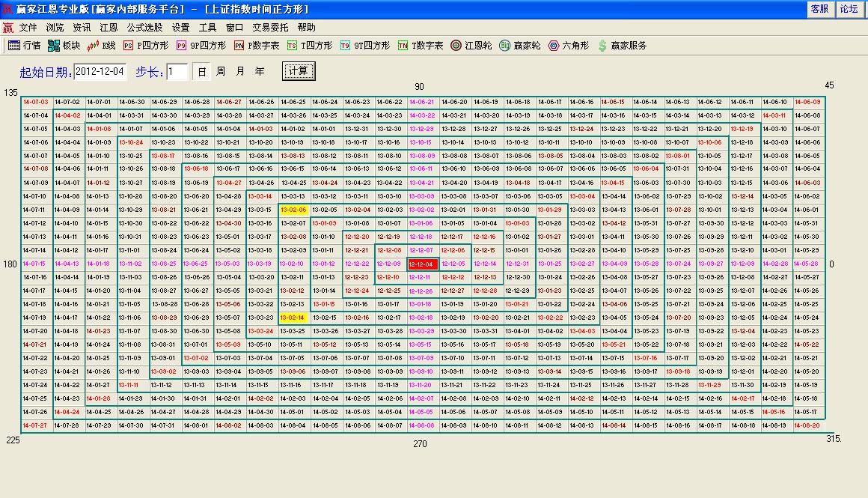Open the 板块 sector view
Screen dimensions: 868x498
point(64,46)
